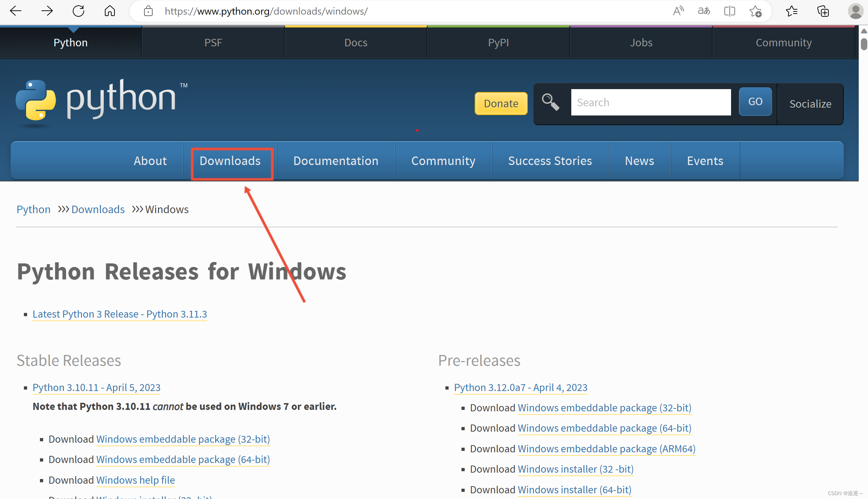Click the Windows breadcrumb text
868x499 pixels.
(167, 209)
